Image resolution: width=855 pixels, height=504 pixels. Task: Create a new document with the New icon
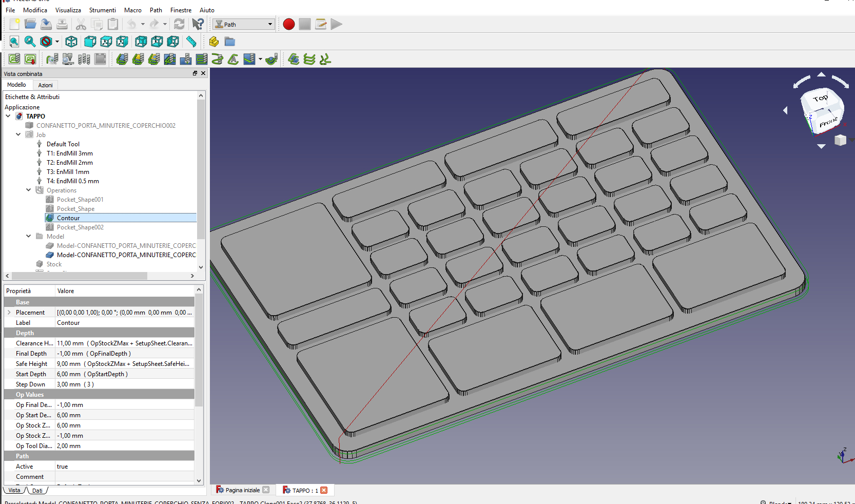click(x=14, y=24)
